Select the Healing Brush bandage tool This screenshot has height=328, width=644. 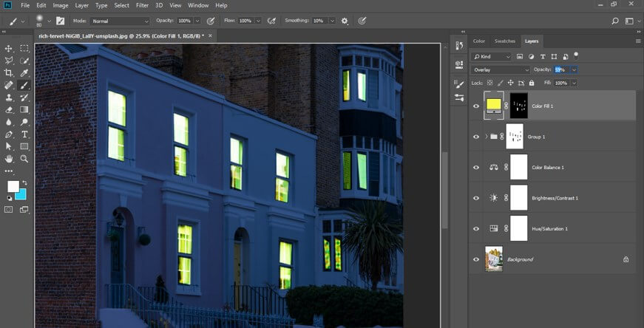click(x=9, y=86)
